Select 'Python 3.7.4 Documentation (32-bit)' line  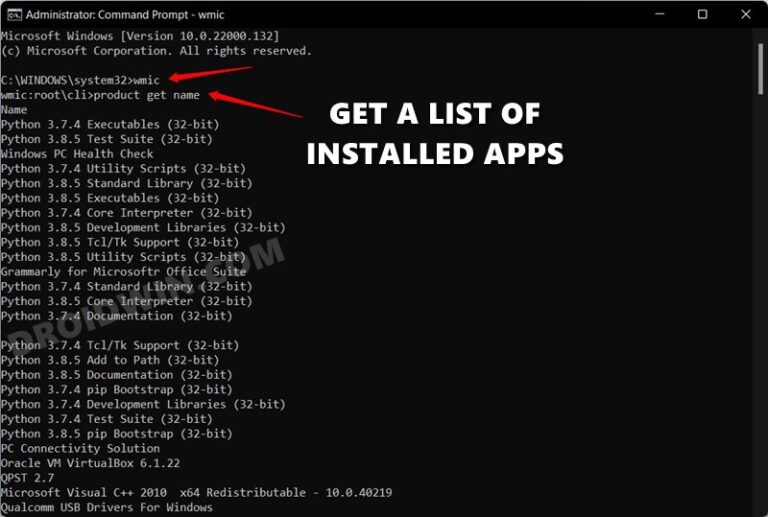click(117, 316)
